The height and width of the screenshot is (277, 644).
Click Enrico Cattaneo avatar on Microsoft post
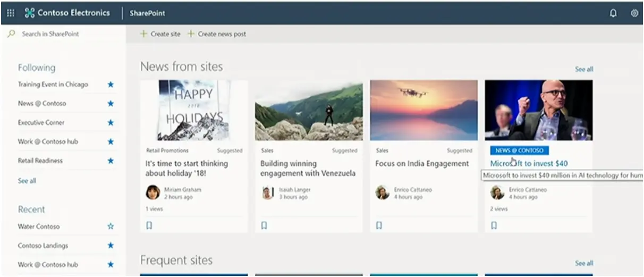(497, 192)
